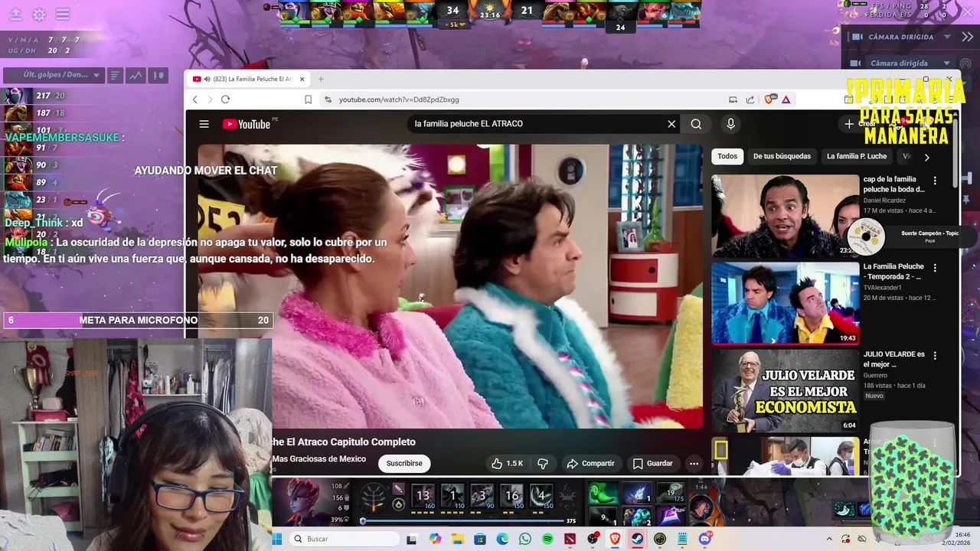Open the Dota main hamburger menu
This screenshot has width=980, height=551.
pyautogui.click(x=63, y=15)
